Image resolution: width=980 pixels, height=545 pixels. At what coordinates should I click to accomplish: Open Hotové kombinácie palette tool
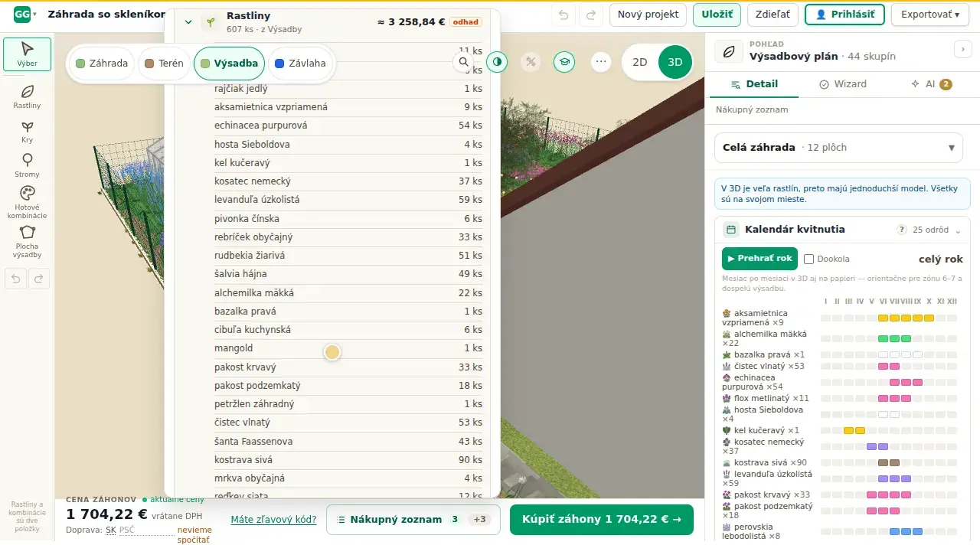point(28,202)
